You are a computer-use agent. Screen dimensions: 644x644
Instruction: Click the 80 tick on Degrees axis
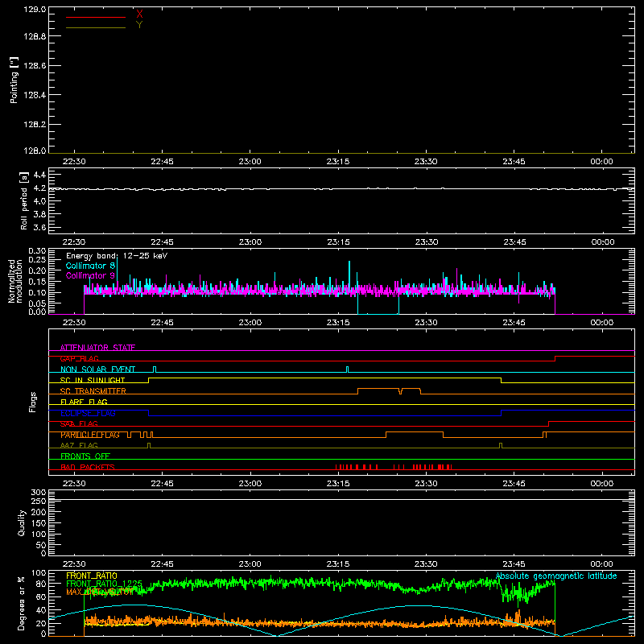(x=41, y=583)
